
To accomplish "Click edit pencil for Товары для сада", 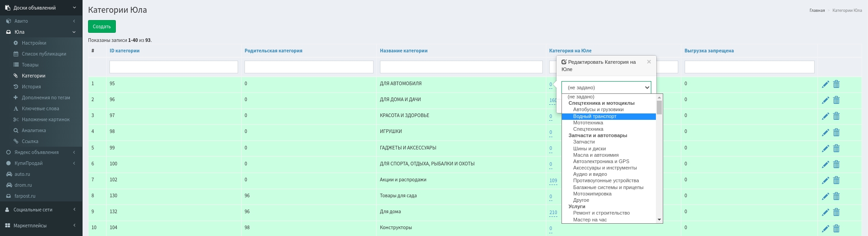I will coord(825,196).
